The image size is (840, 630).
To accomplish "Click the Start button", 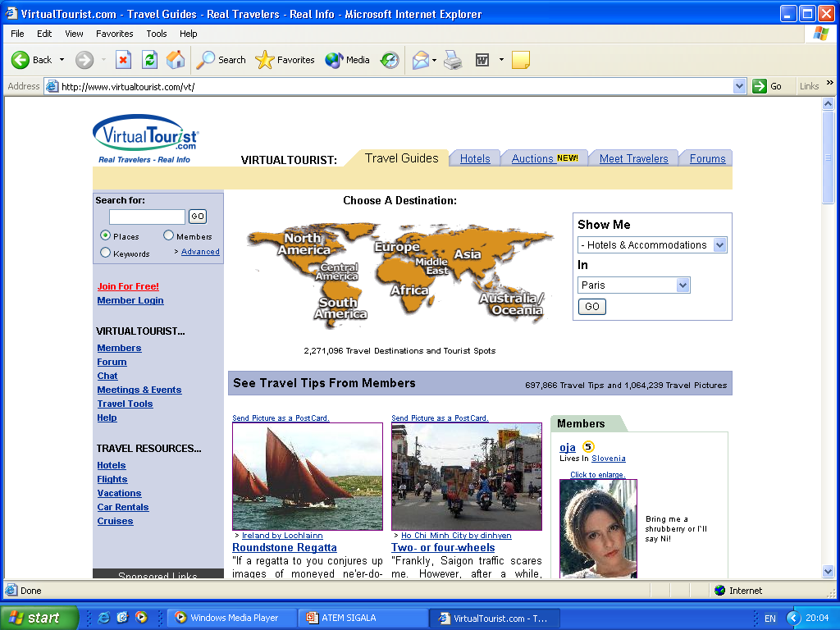I will (39, 618).
